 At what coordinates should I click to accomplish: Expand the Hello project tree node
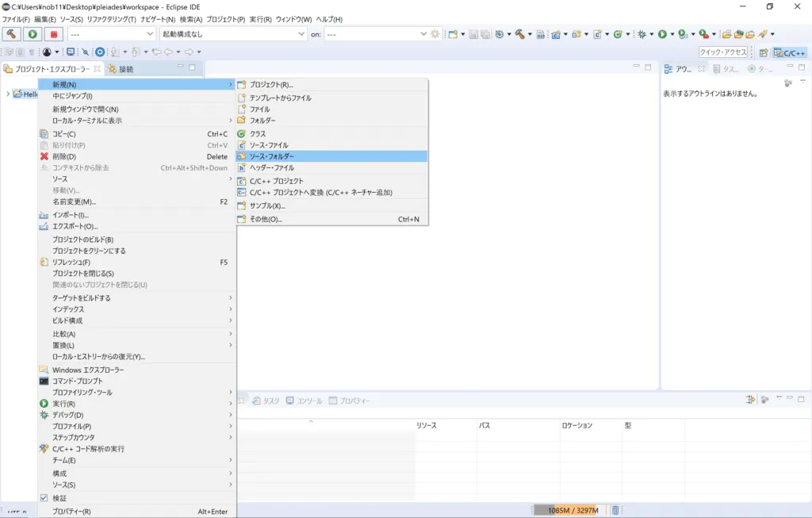tap(8, 94)
